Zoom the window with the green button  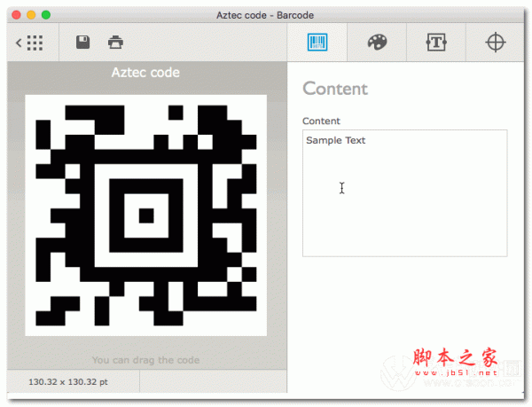point(46,15)
